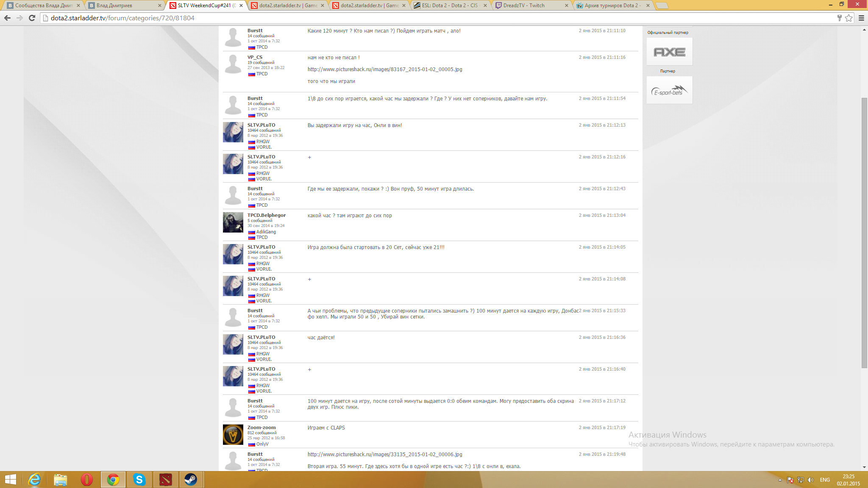Reload the page with refresh icon

coord(32,18)
